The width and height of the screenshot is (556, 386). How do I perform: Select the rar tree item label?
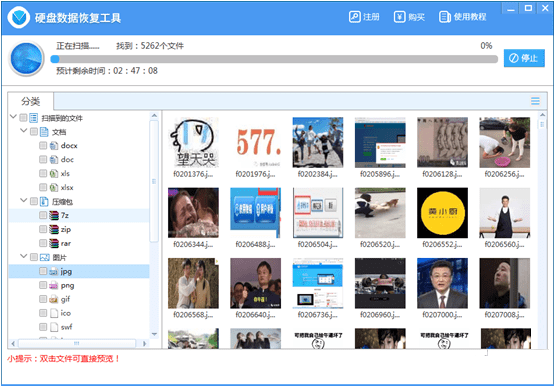tap(66, 244)
